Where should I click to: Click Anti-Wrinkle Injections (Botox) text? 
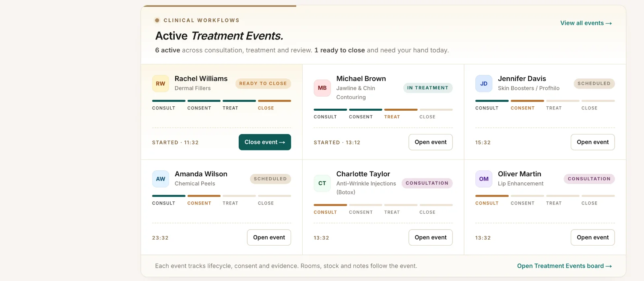pyautogui.click(x=366, y=188)
